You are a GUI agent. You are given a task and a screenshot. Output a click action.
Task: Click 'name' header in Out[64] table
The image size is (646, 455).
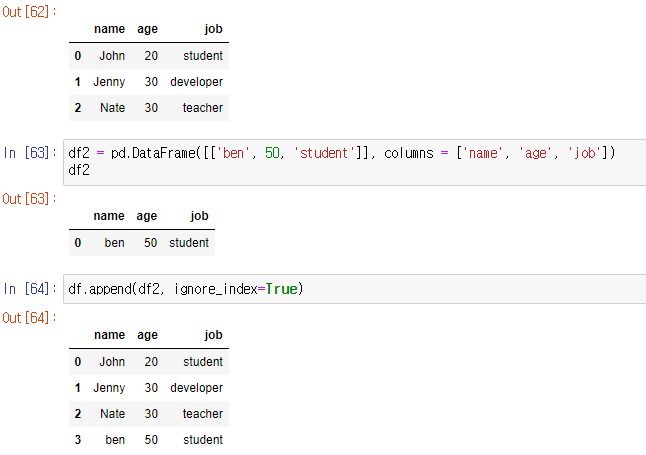tap(109, 335)
